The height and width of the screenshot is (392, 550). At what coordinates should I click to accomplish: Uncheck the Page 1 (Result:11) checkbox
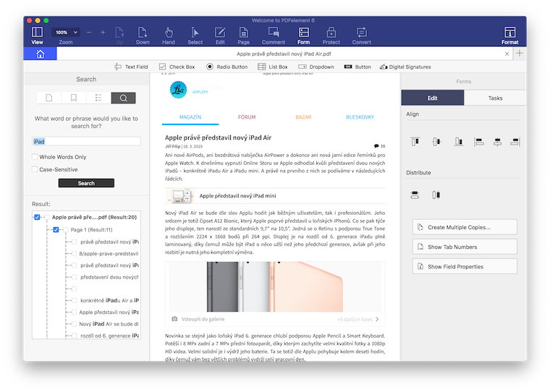point(56,230)
